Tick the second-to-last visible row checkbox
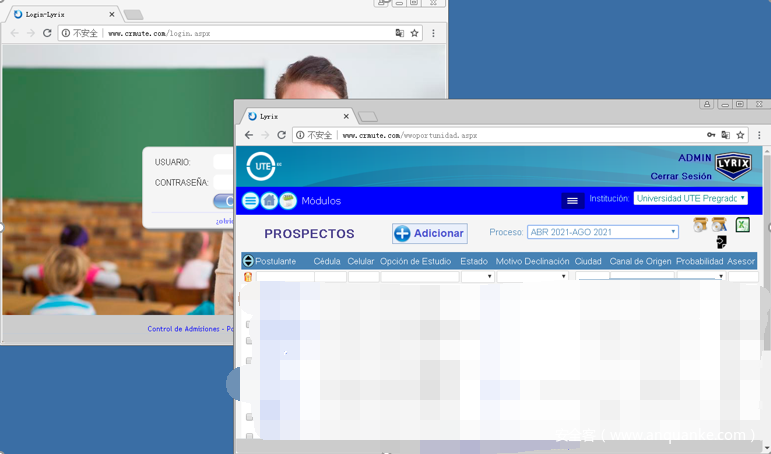The width and height of the screenshot is (771, 454). [249, 417]
